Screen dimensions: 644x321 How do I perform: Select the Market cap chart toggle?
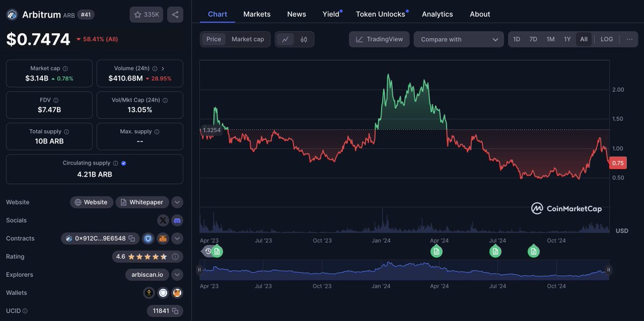tap(247, 39)
